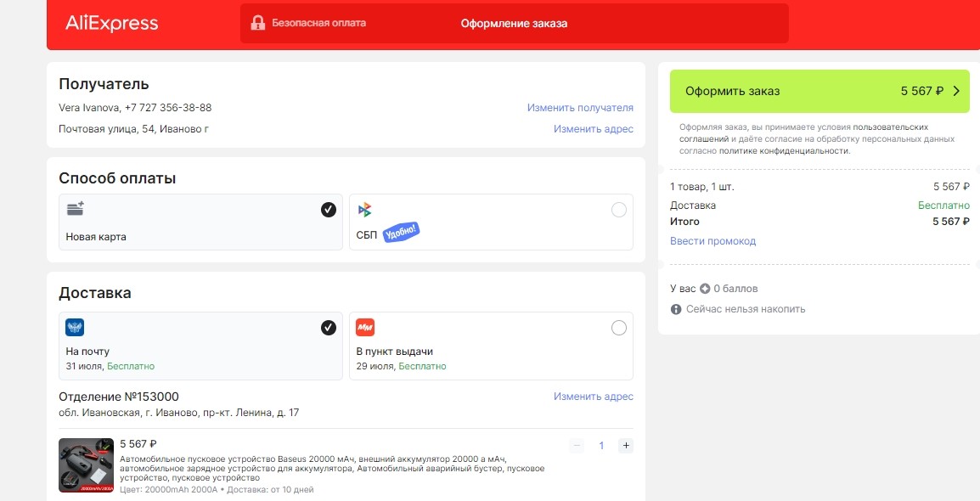Click 'Цвет: 20000mAh 2000A' product option text
The image size is (980, 501).
168,490
